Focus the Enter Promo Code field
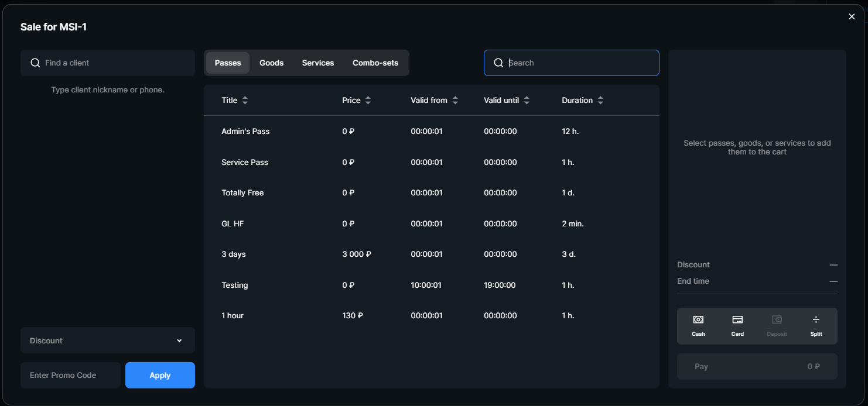The image size is (868, 406). click(70, 375)
